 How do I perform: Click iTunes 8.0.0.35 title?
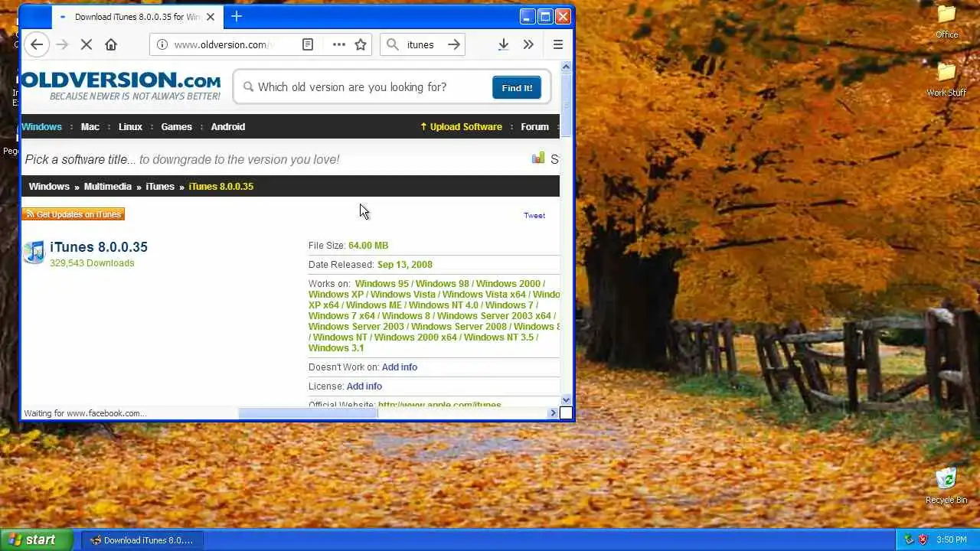99,247
